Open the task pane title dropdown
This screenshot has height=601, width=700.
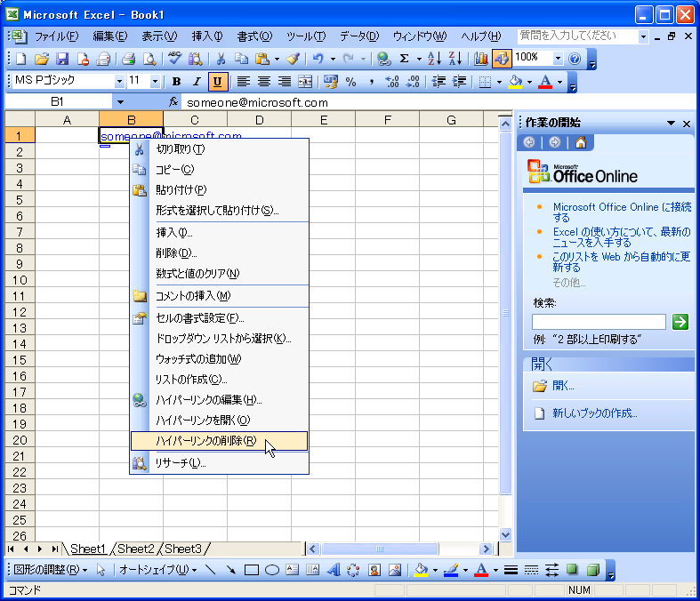point(671,123)
